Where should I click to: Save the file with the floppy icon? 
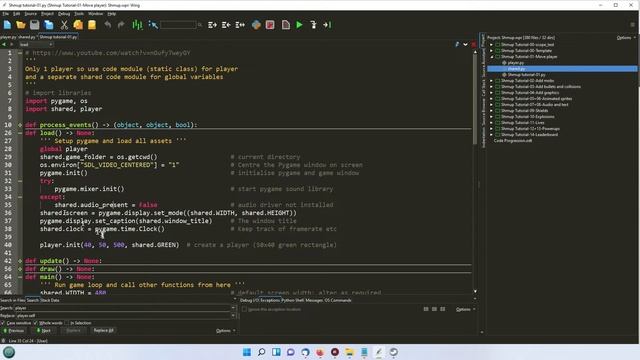click(35, 25)
